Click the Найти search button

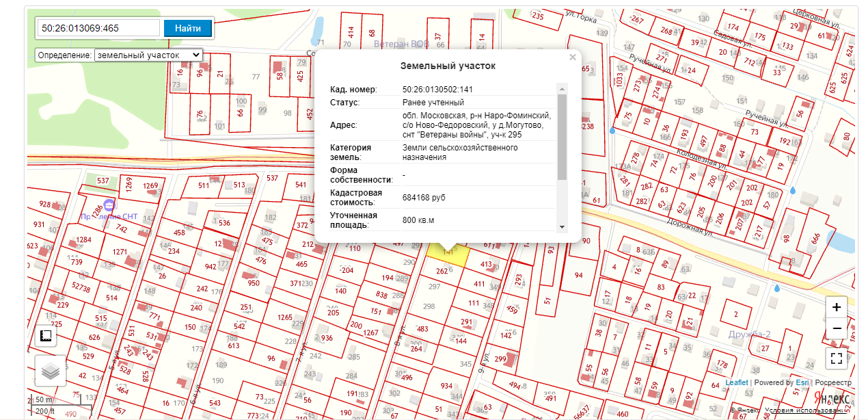click(x=188, y=28)
